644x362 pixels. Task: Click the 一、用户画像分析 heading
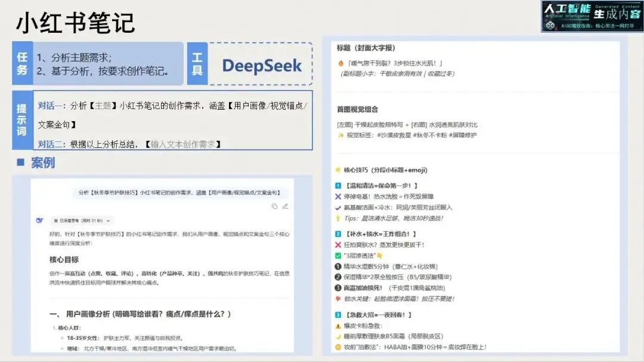(x=140, y=314)
